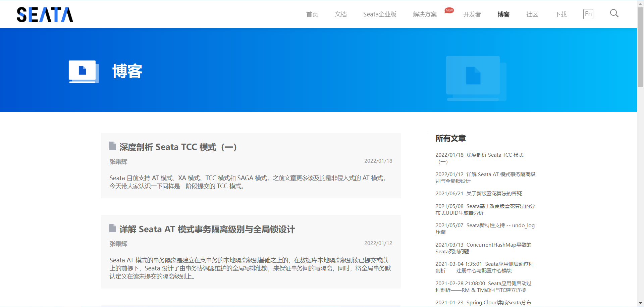Switch language with the En button
644x307 pixels.
click(588, 14)
